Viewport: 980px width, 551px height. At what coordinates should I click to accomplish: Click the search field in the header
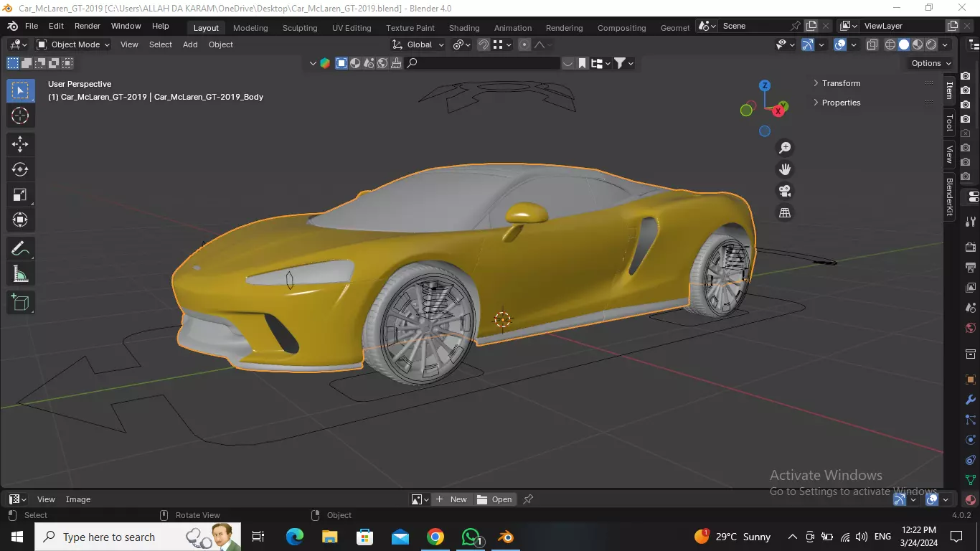pos(482,63)
